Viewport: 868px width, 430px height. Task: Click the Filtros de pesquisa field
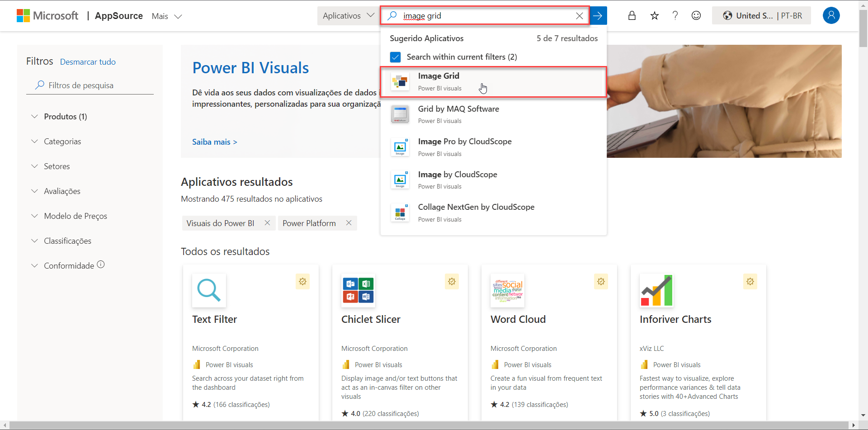[90, 85]
